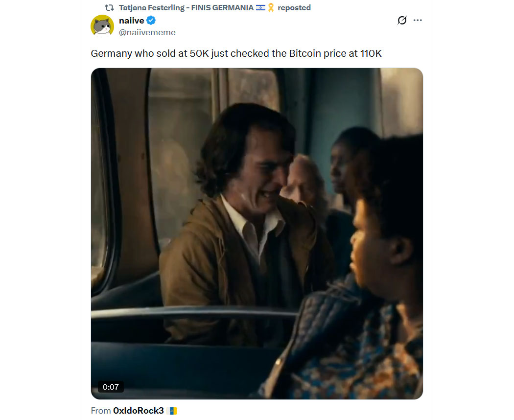Click the blue verified badge

pyautogui.click(x=152, y=21)
